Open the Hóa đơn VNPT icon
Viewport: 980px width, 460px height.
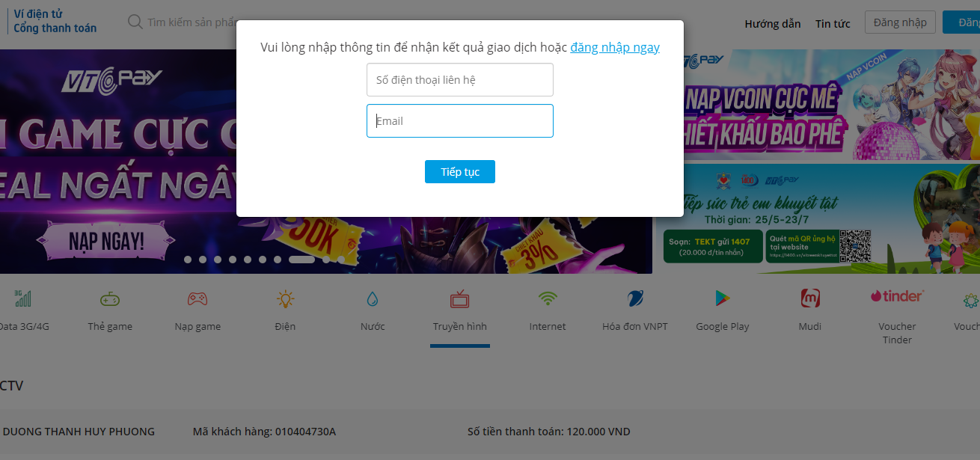point(635,299)
